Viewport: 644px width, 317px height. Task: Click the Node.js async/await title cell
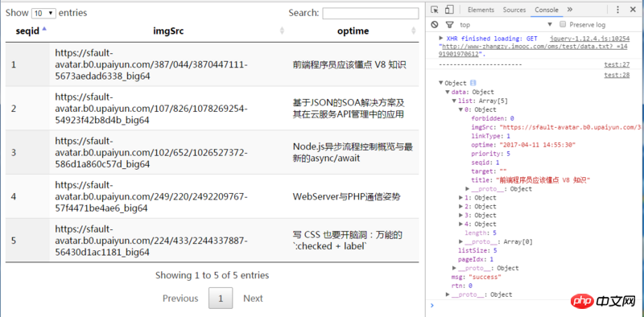point(353,152)
